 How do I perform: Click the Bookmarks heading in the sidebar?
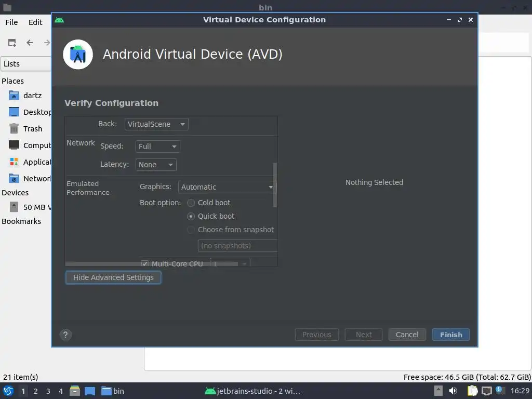pyautogui.click(x=21, y=221)
